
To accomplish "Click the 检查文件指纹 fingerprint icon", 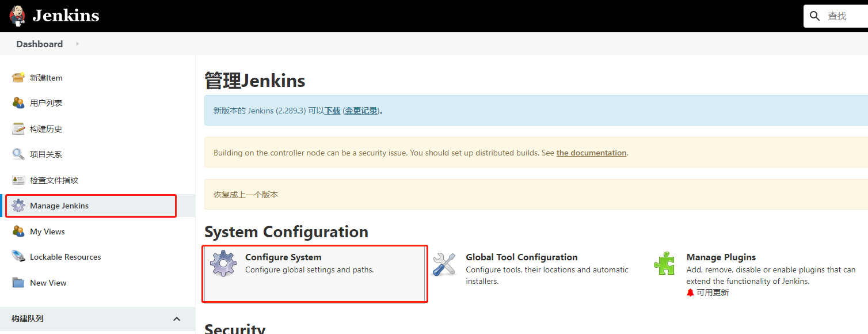I will 18,180.
